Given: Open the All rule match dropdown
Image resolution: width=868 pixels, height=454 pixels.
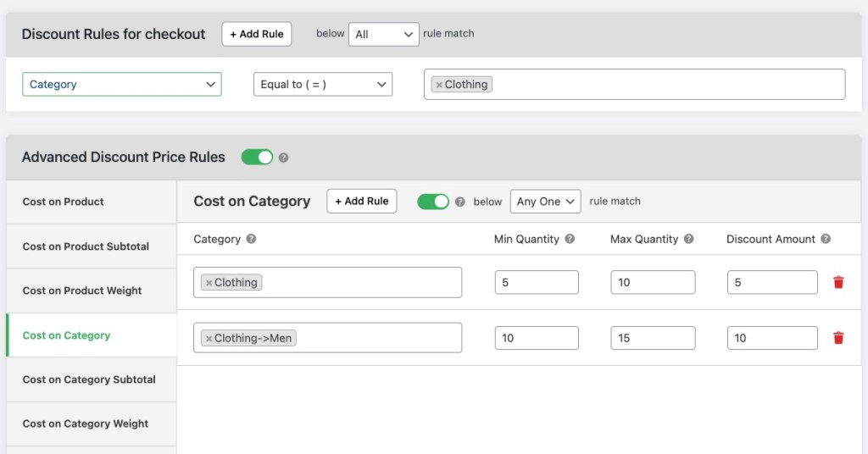Looking at the screenshot, I should click(384, 35).
